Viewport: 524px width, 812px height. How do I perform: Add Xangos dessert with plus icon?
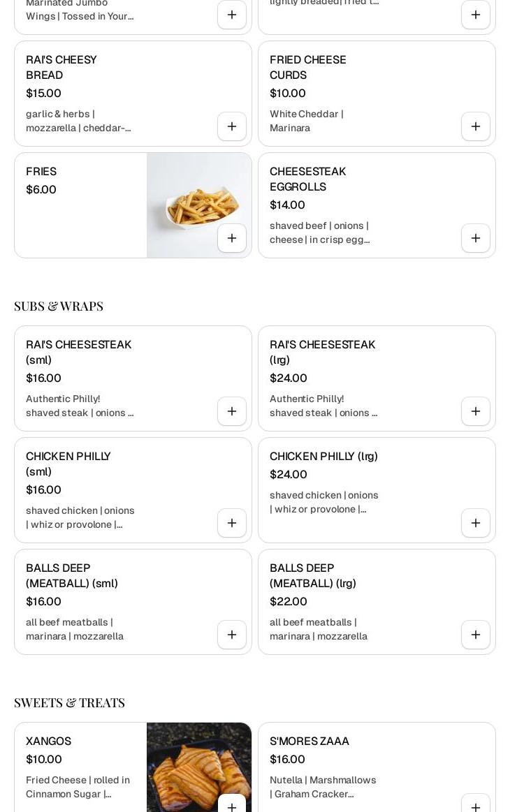232,806
